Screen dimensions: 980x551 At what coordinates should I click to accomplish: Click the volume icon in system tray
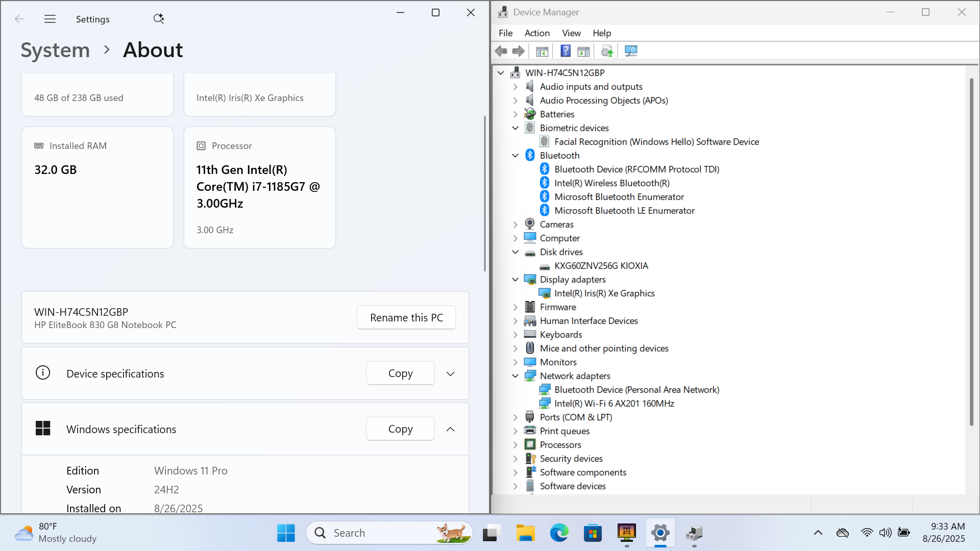[x=885, y=533]
